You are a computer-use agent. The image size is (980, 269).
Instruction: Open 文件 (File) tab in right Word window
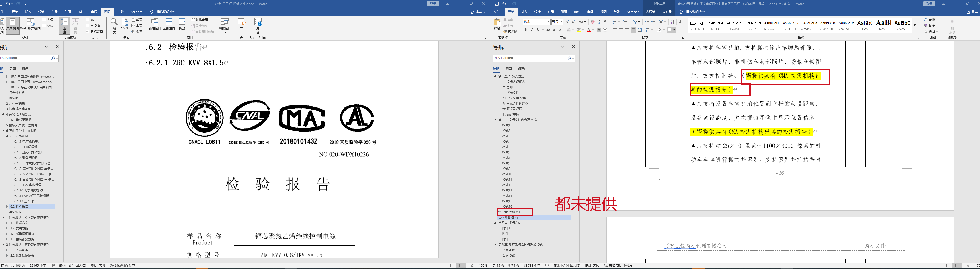coord(497,12)
